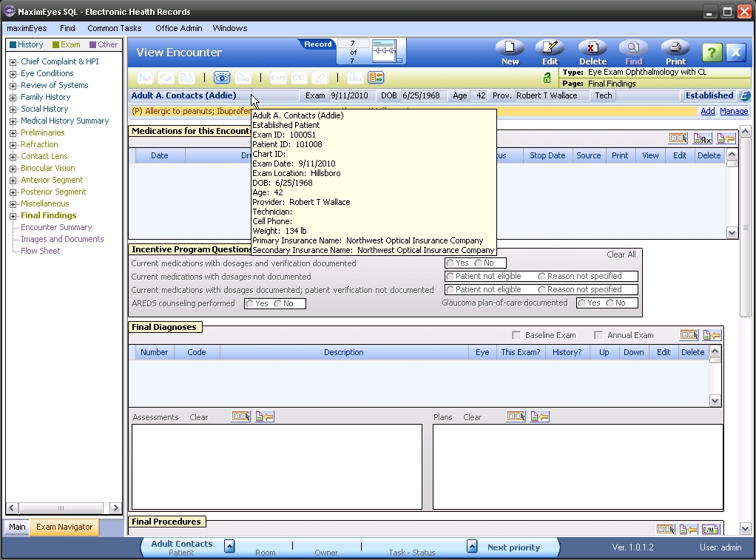Click the Final Procedures document-with-arrow icon
Viewport: 756px width, 560px height.
(688, 529)
